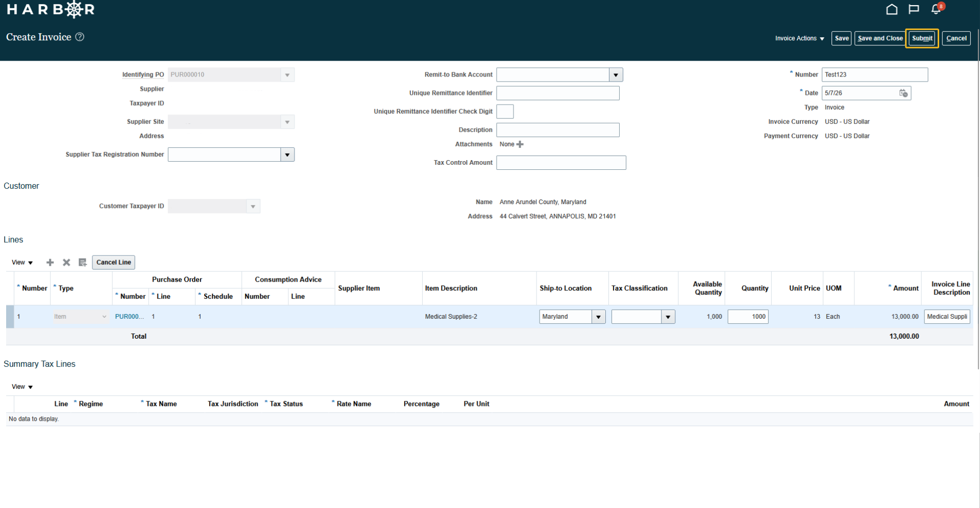
Task: Expand Remit-to Bank Account dropdown
Action: coord(616,75)
